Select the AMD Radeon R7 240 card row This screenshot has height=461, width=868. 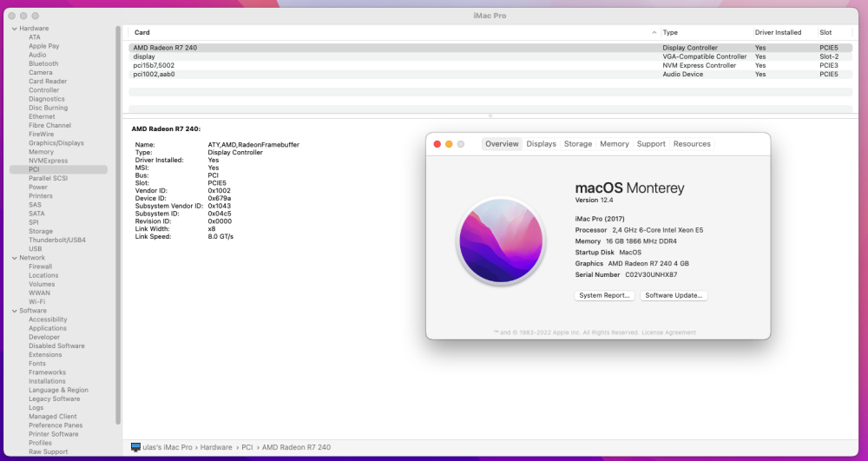[490, 48]
